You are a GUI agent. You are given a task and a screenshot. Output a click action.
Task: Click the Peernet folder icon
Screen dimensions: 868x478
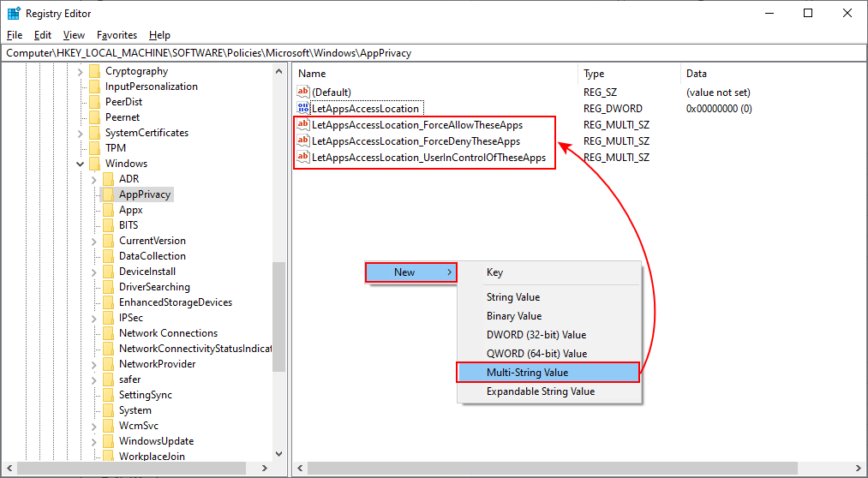tap(94, 117)
